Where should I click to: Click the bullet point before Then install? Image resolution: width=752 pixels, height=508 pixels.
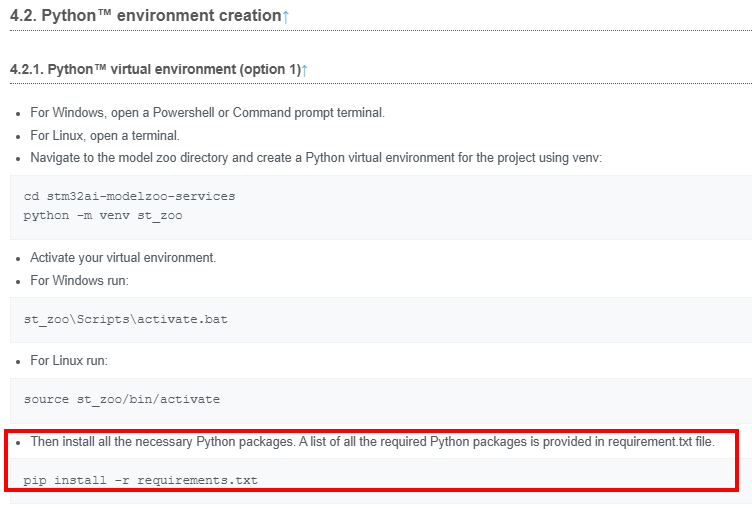click(18, 443)
